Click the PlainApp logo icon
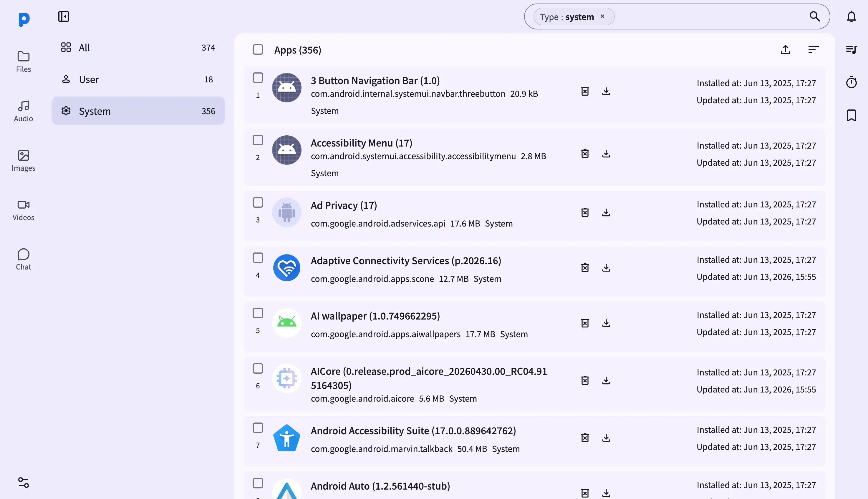The height and width of the screenshot is (499, 868). click(x=24, y=19)
